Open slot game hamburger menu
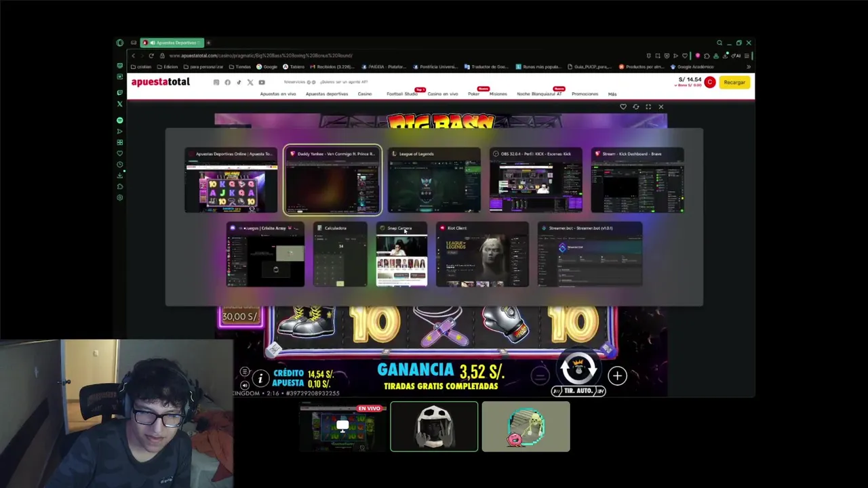This screenshot has width=868, height=488. [x=245, y=372]
